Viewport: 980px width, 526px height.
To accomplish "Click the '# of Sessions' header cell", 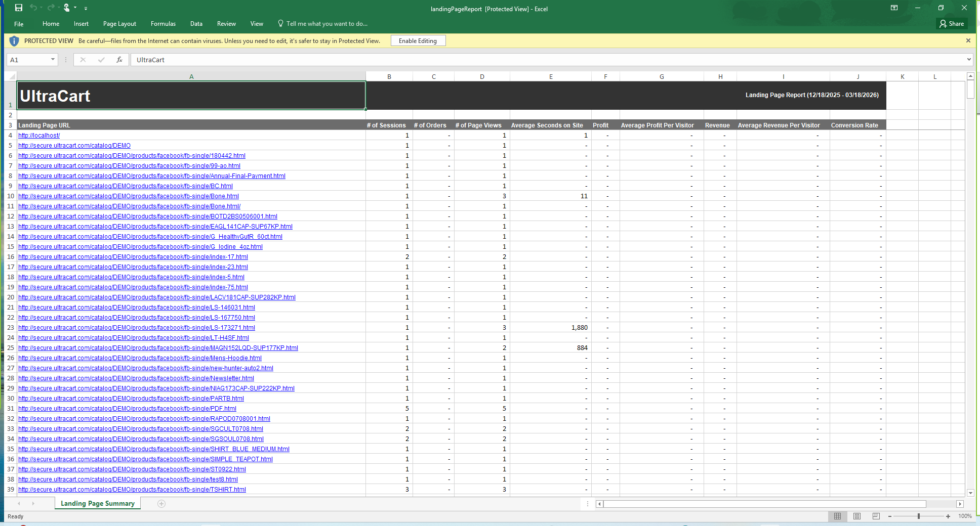I will pyautogui.click(x=389, y=125).
